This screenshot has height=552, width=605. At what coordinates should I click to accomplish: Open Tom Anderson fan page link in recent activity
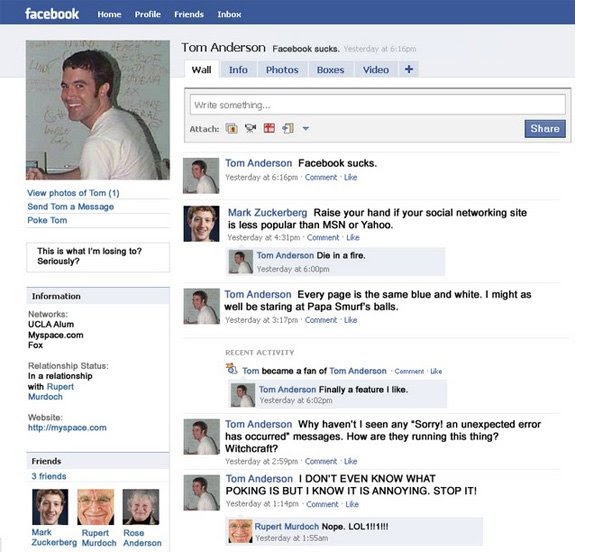[x=358, y=371]
